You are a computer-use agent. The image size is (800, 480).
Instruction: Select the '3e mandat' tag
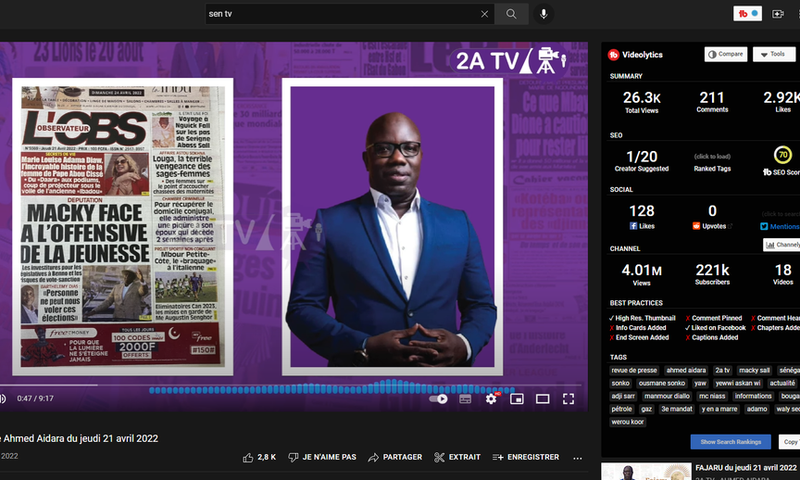click(x=677, y=409)
